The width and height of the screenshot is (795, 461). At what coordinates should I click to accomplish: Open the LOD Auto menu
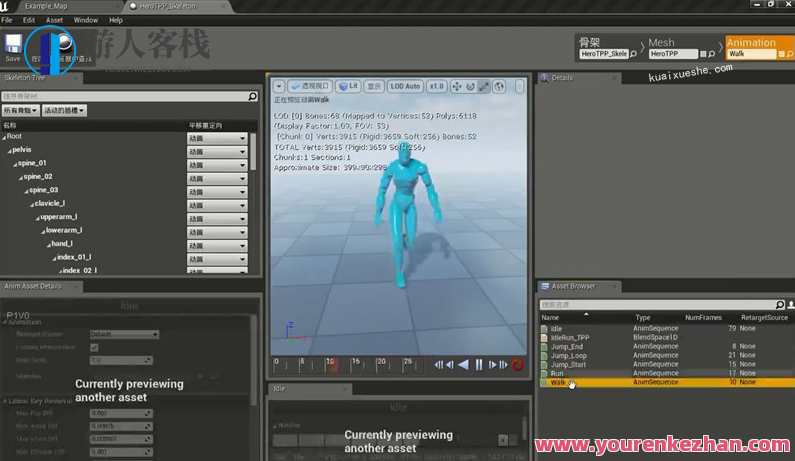(405, 86)
